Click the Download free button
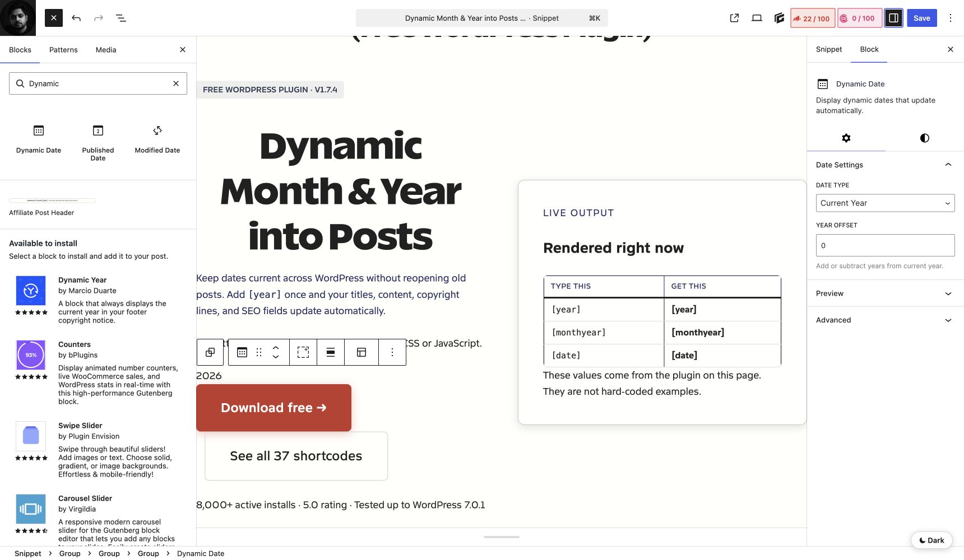Screen dimensions: 964x560 [274, 408]
